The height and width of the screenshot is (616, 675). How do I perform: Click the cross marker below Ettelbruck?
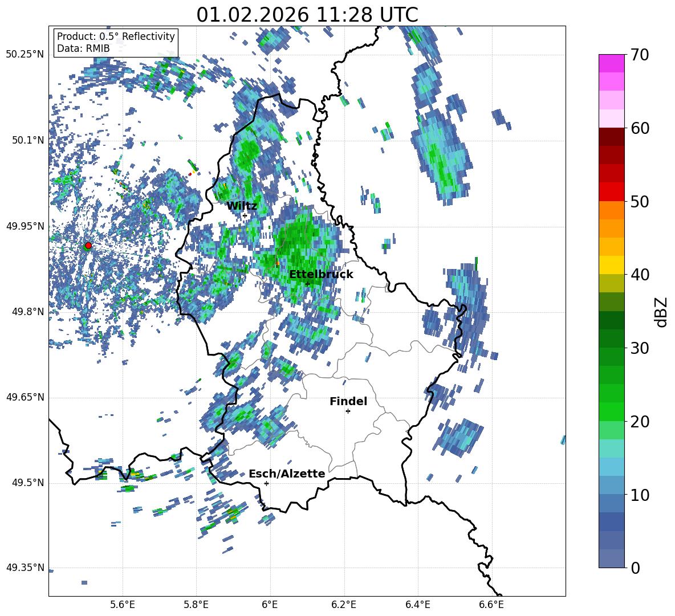tap(307, 284)
